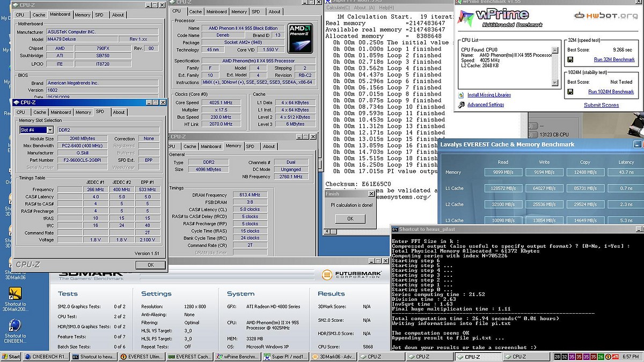This screenshot has width=644, height=362.
Task: Click the Advanced Settings wrench icon
Action: tap(461, 105)
